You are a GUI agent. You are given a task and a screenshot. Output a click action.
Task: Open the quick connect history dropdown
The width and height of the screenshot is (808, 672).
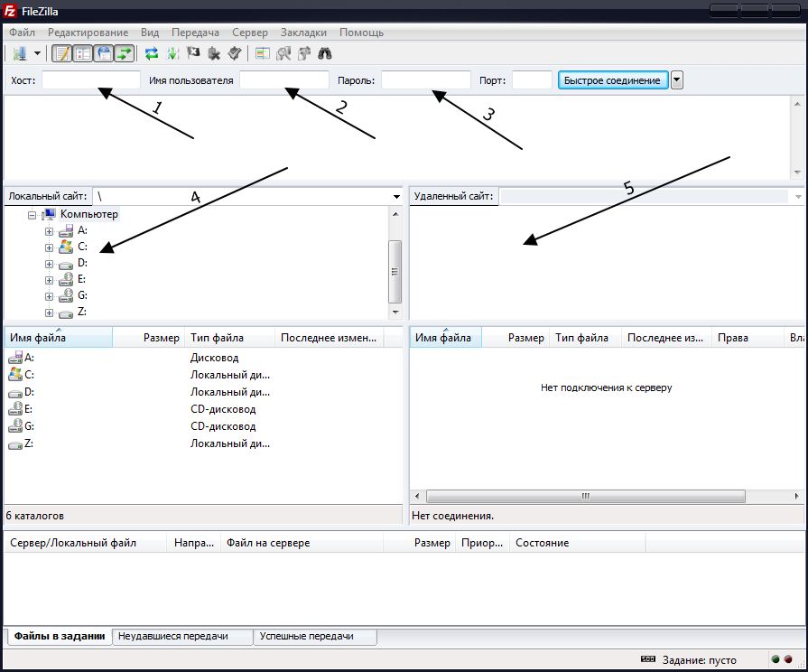(x=677, y=80)
